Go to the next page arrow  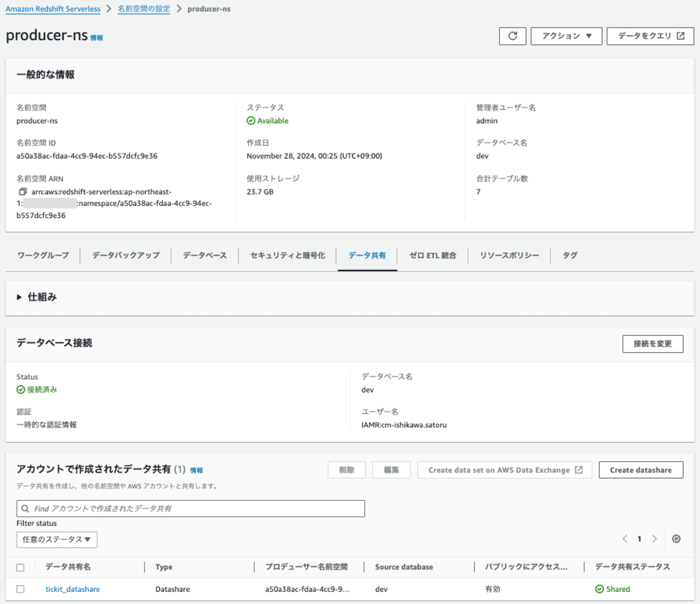coord(654,539)
